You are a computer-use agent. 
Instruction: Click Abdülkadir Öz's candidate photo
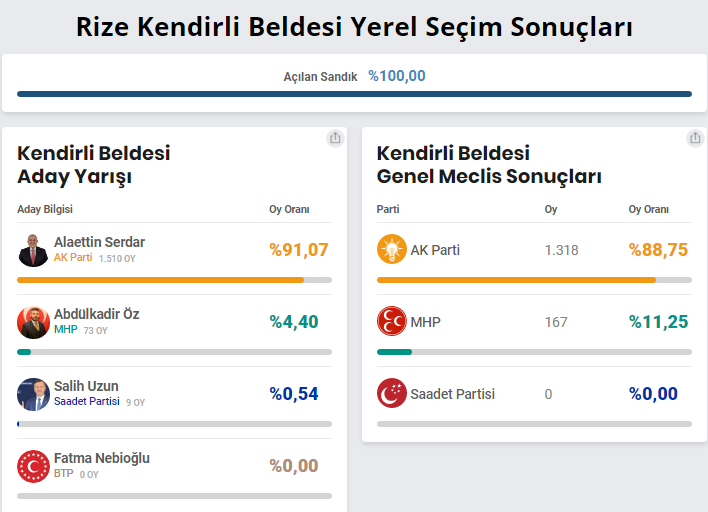point(33,322)
